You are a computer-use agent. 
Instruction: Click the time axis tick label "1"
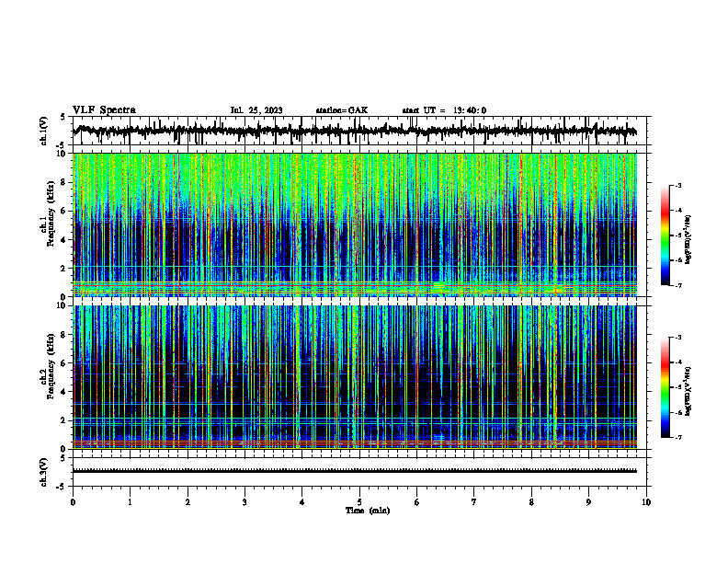coord(130,502)
